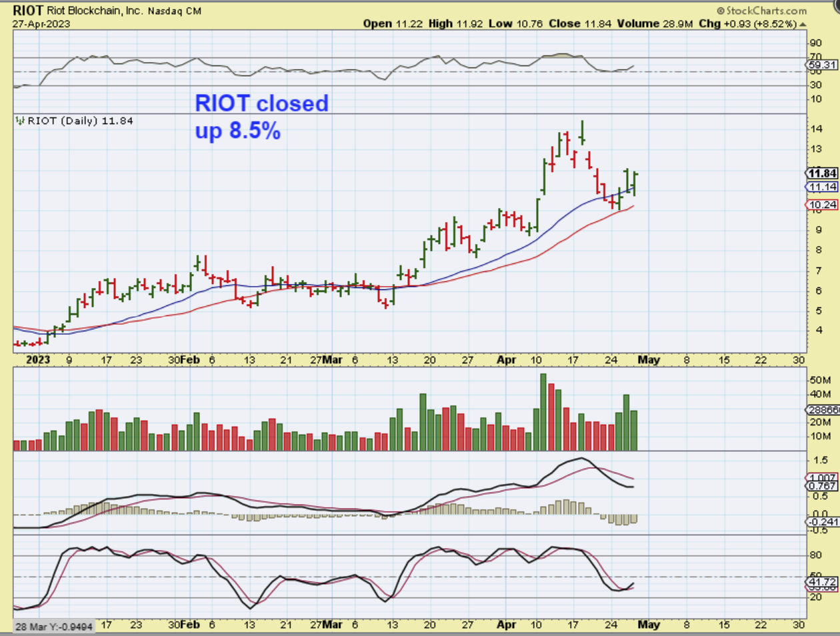Click the '28 Mar Y:-0.9494' cursor readout
The width and height of the screenshot is (840, 636).
(55, 626)
